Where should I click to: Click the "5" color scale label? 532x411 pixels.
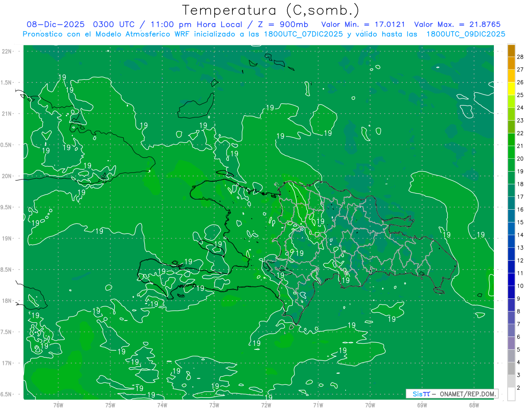[x=519, y=349]
